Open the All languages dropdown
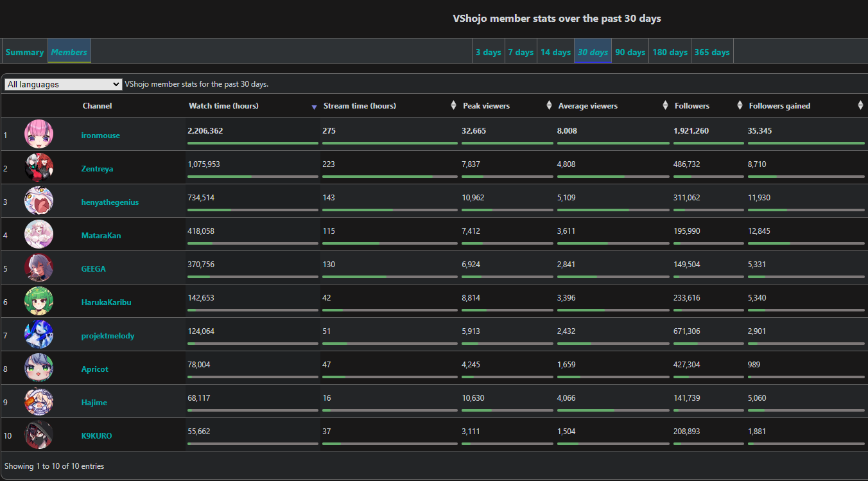Viewport: 868px width, 481px height. coord(63,84)
